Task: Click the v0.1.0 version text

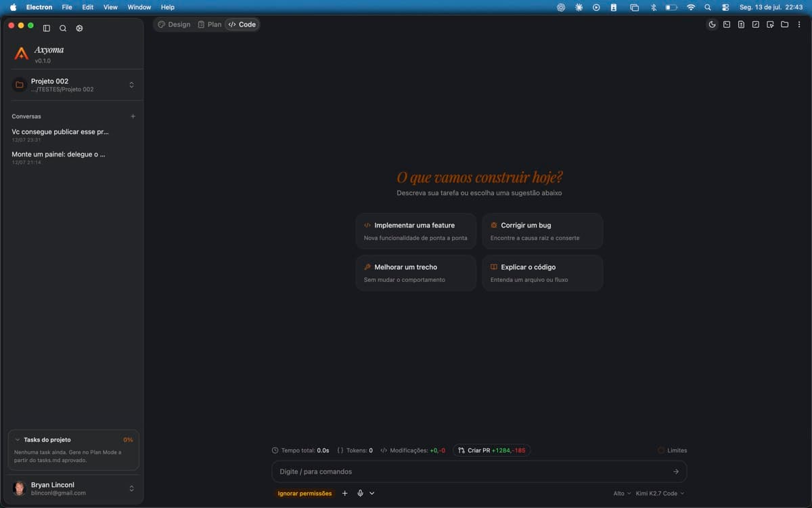Action: (43, 61)
